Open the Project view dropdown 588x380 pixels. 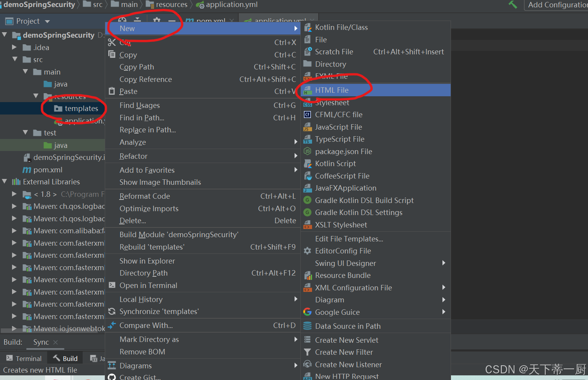[x=47, y=21]
